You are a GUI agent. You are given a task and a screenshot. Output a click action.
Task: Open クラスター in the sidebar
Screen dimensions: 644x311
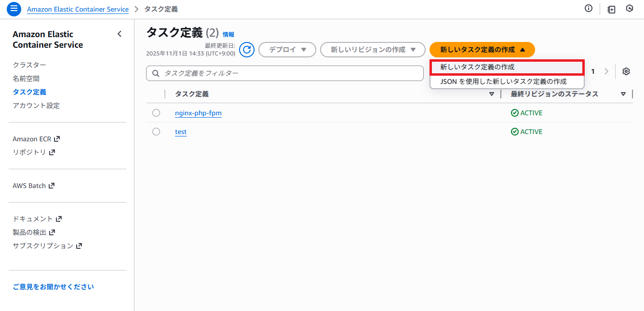(x=29, y=65)
